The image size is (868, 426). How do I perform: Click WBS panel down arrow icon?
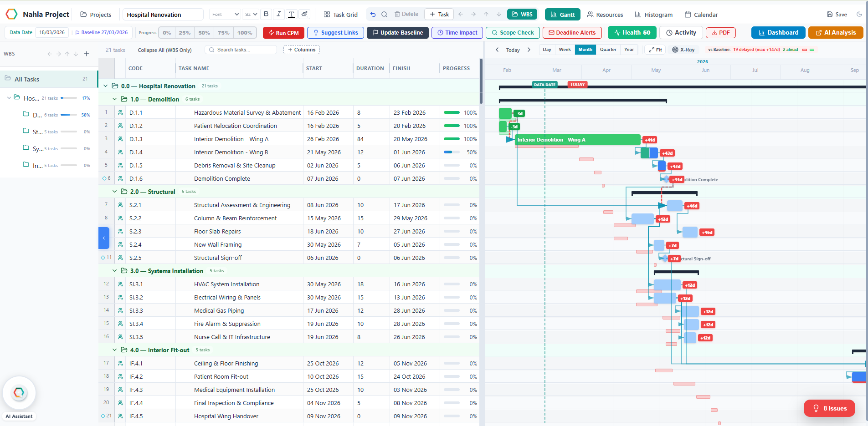click(76, 54)
